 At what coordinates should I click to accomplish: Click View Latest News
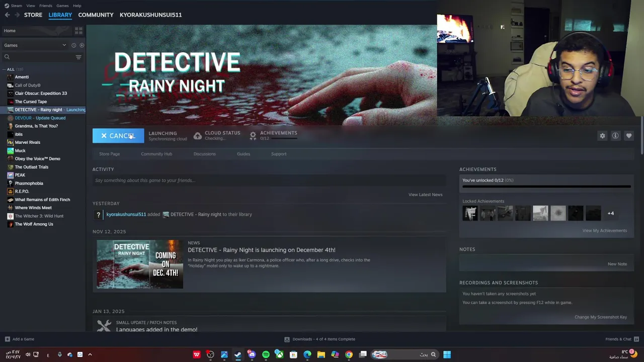pyautogui.click(x=426, y=195)
